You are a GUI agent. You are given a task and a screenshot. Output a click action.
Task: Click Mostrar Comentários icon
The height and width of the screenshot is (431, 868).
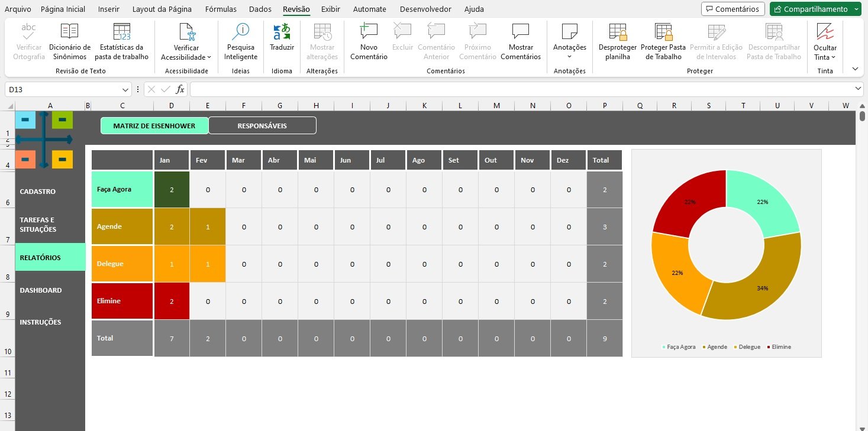coord(520,42)
